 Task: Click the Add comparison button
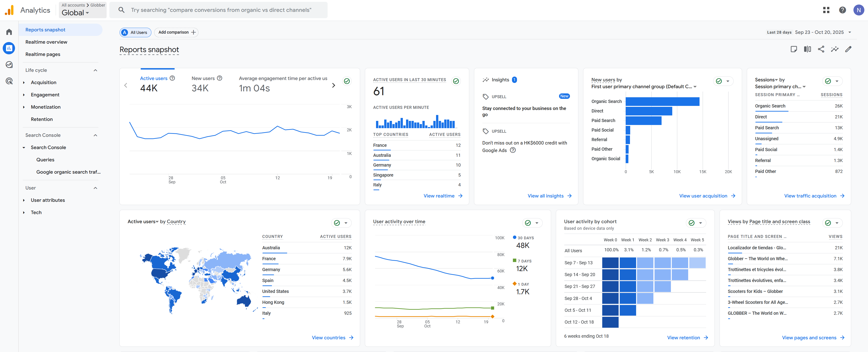coord(176,32)
